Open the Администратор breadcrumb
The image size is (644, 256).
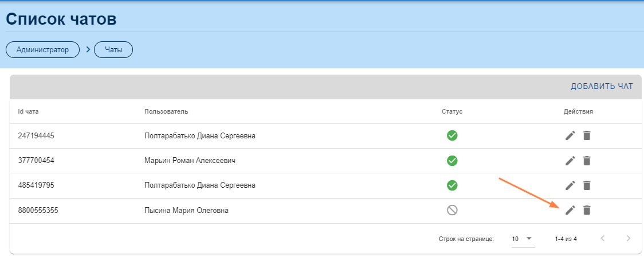[x=43, y=50]
